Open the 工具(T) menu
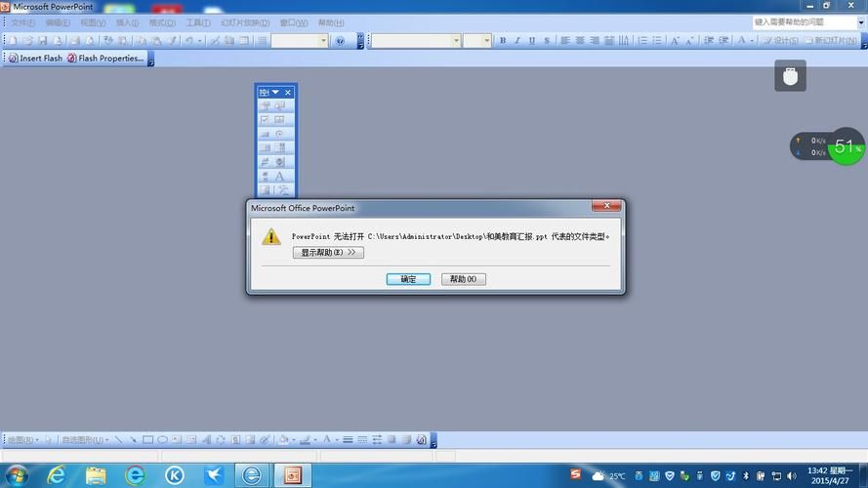The image size is (868, 488). [197, 22]
